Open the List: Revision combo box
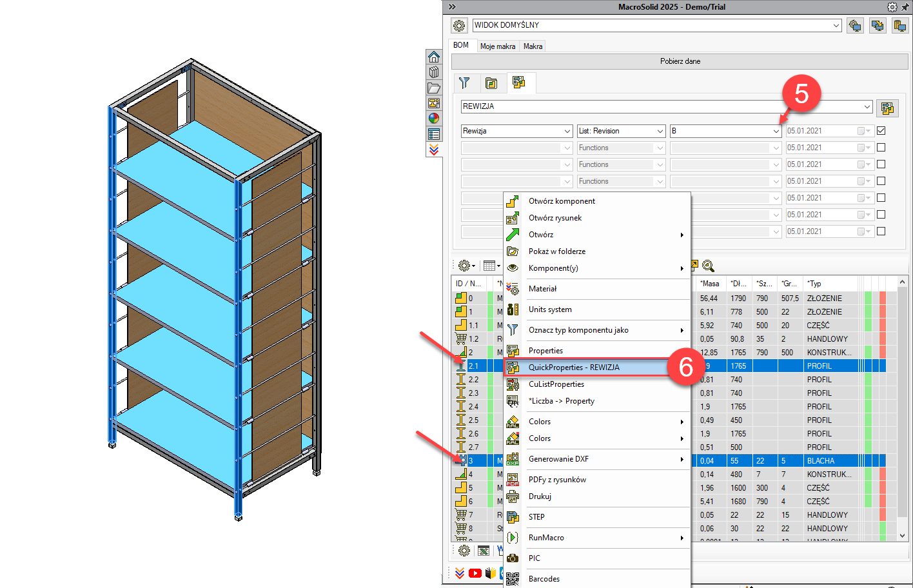Image resolution: width=913 pixels, height=588 pixels. point(621,131)
